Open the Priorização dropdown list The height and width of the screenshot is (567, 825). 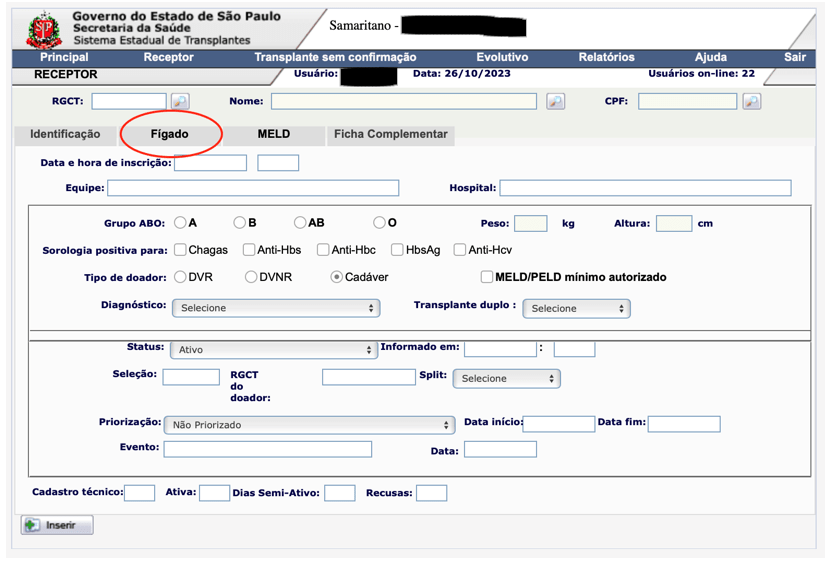309,425
